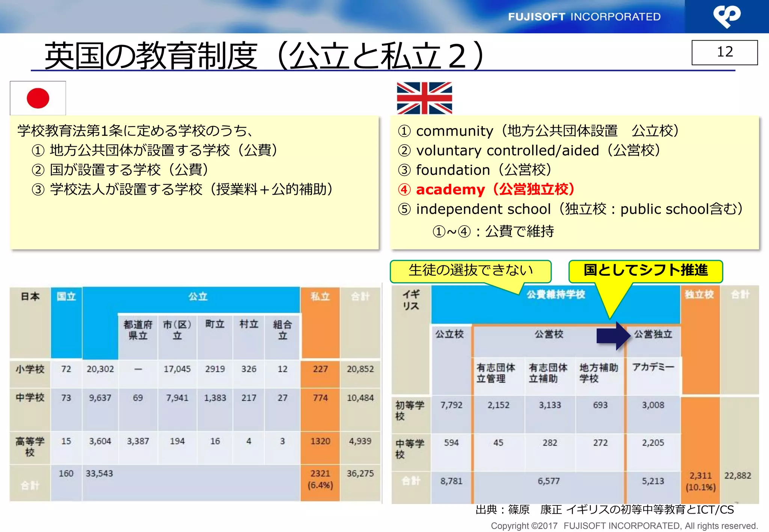The image size is (769, 532).
Task: Click the Fujisoft logo icon in the header
Action: click(727, 17)
